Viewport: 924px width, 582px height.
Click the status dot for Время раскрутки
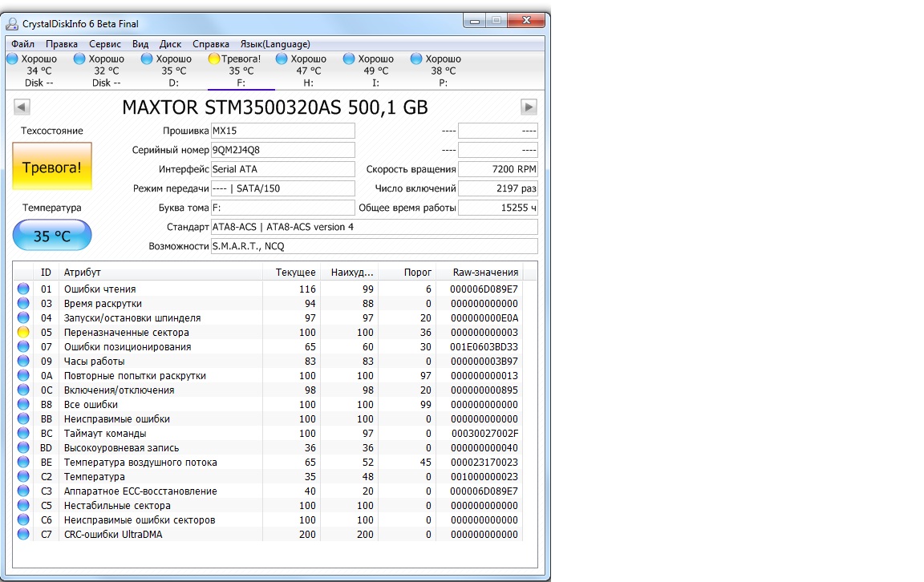pos(23,303)
